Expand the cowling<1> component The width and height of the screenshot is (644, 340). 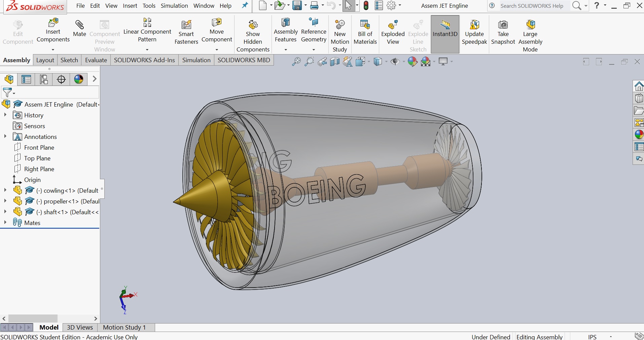[5, 190]
